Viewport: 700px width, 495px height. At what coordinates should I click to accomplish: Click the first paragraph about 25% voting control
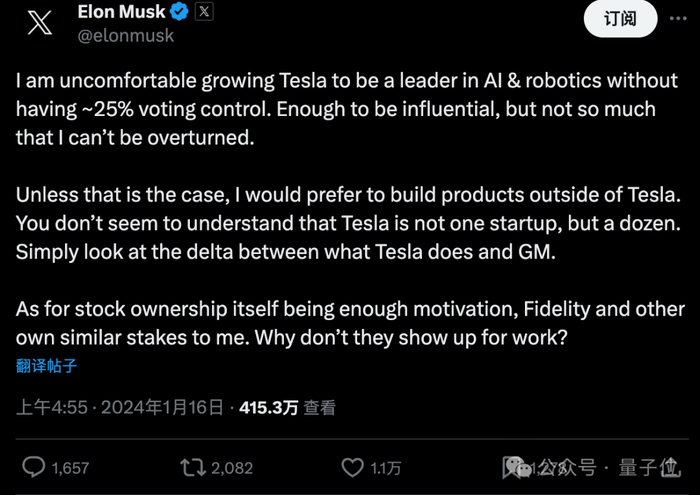pyautogui.click(x=335, y=110)
